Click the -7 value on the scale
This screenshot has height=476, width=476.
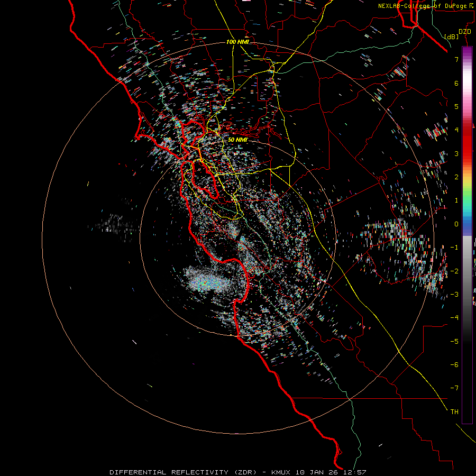tap(454, 388)
